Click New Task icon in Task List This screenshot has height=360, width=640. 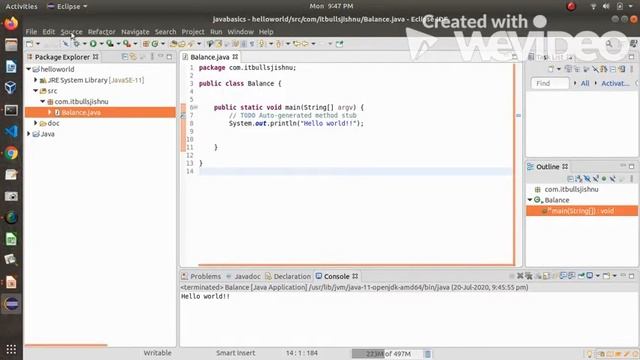click(x=551, y=69)
